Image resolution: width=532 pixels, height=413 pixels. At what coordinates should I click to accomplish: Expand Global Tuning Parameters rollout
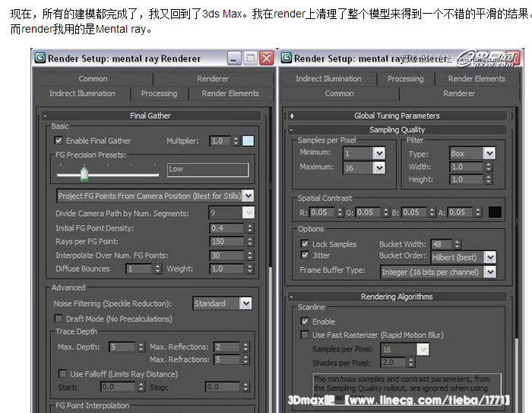click(292, 116)
